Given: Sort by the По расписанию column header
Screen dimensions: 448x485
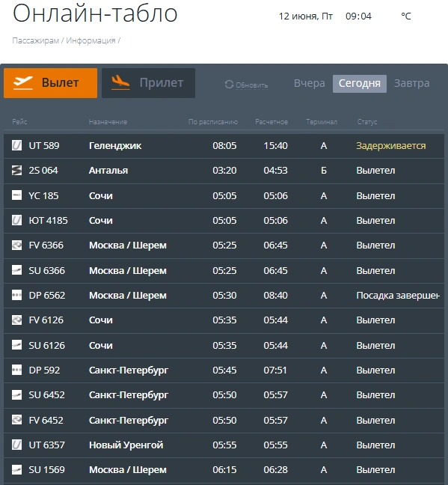Looking at the screenshot, I should tap(213, 122).
